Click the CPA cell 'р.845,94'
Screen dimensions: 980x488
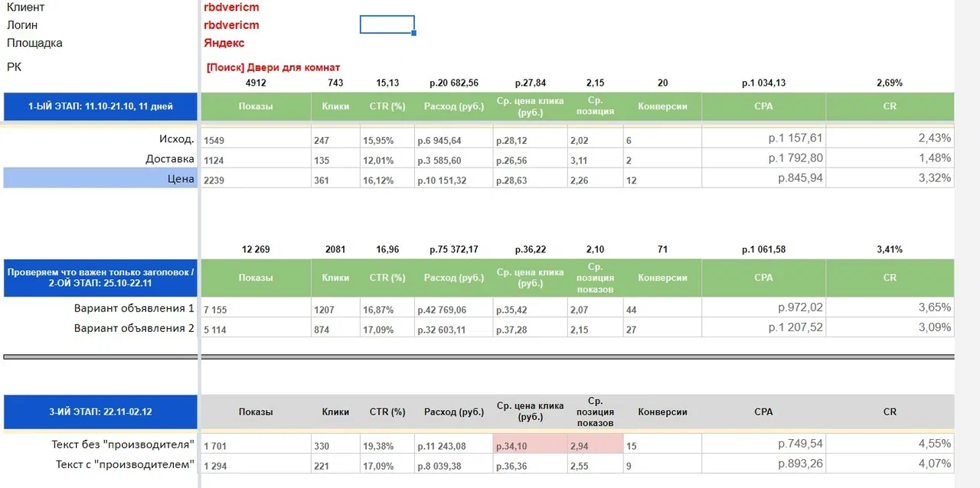763,178
